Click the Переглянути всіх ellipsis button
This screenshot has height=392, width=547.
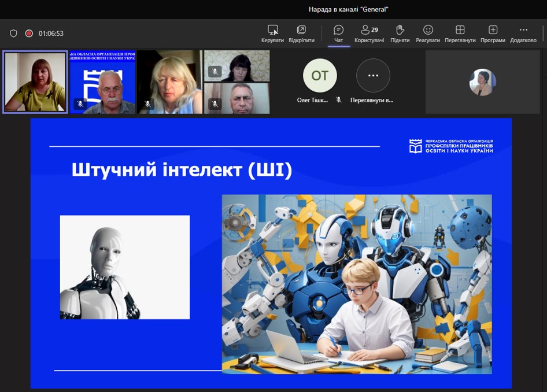point(373,76)
